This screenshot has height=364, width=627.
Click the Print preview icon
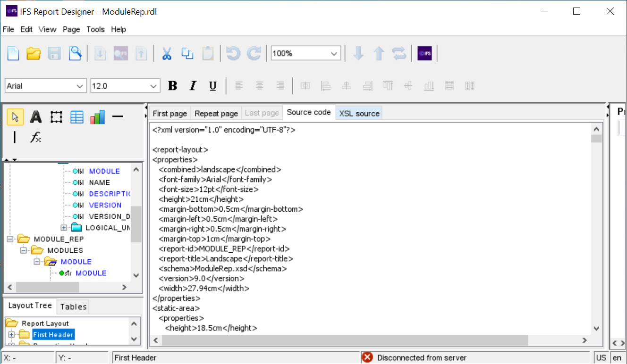coord(75,53)
